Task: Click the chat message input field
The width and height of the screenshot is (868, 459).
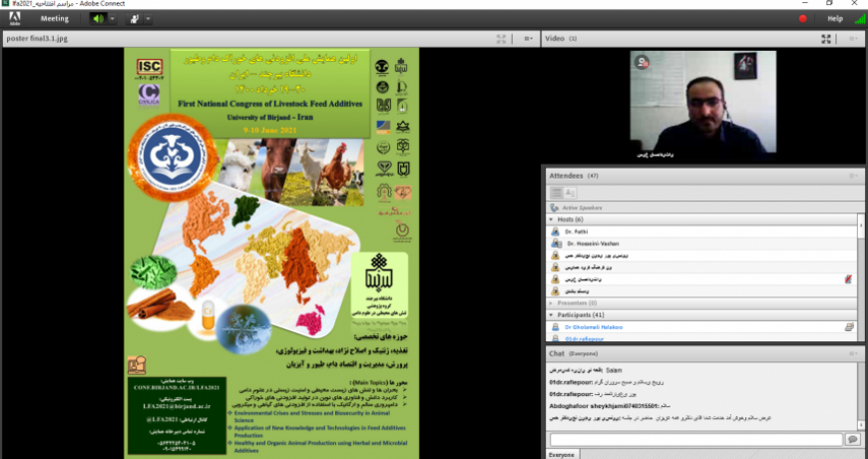Action: coord(695,440)
